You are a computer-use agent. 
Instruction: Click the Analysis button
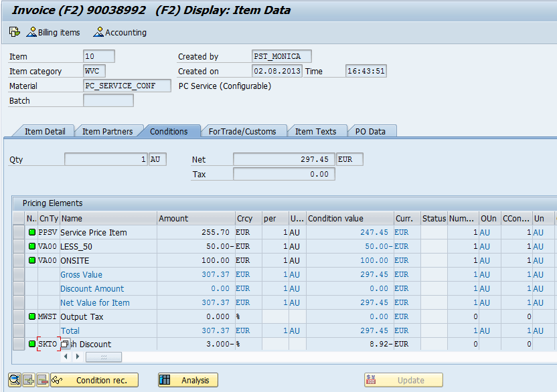tap(187, 380)
